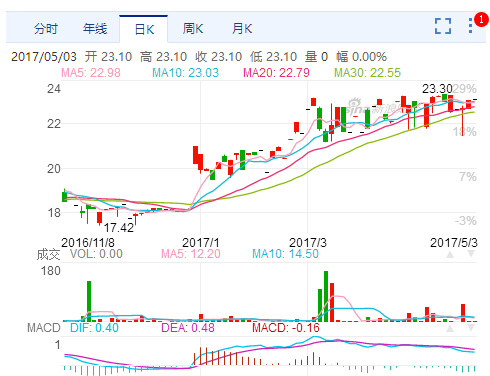Click the 成交 volume indicator label

coord(48,254)
